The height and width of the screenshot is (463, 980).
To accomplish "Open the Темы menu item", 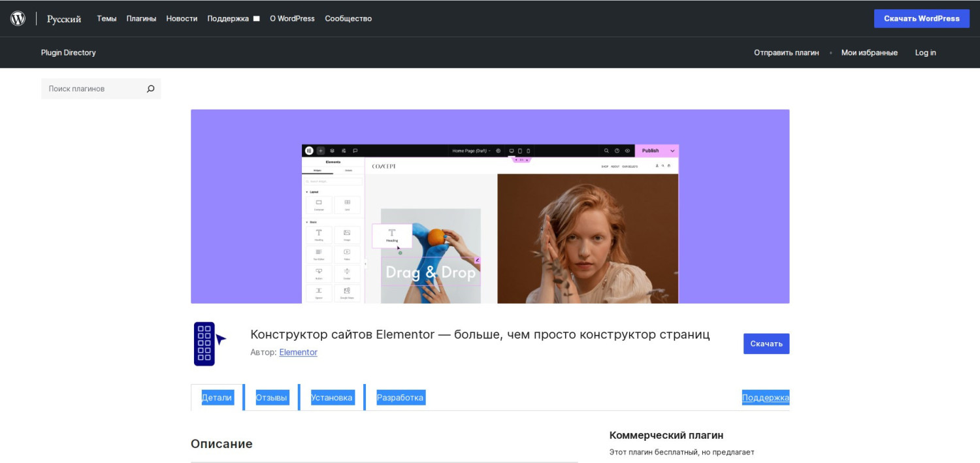I will 106,18.
